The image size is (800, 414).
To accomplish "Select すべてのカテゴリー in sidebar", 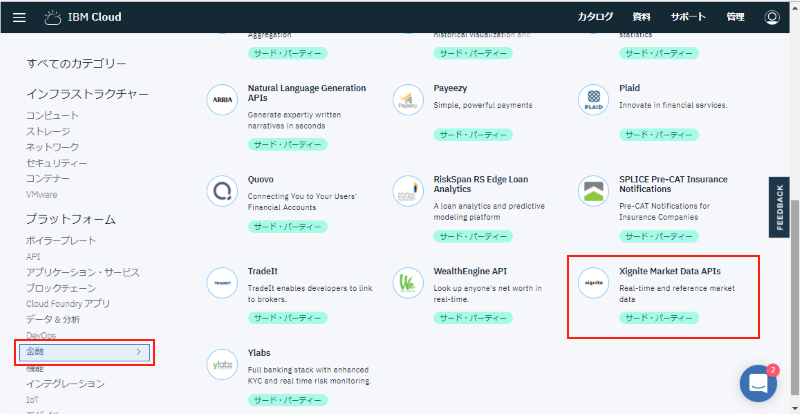I will pos(76,64).
